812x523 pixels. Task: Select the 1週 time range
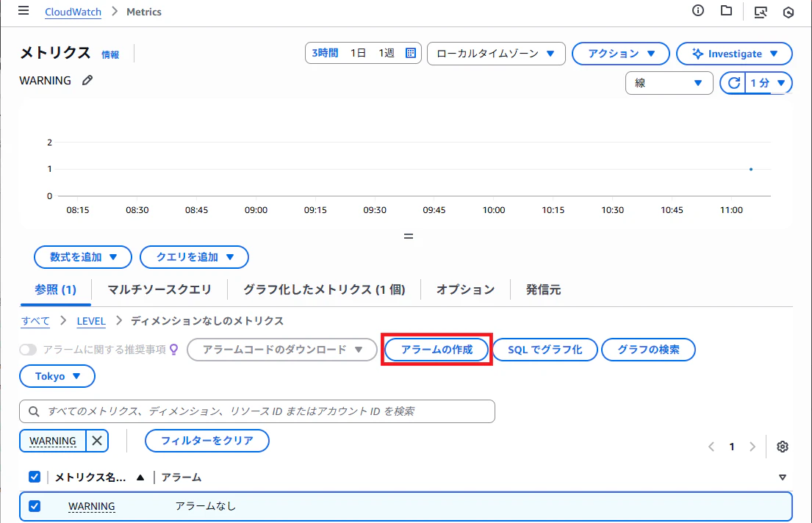click(x=387, y=54)
